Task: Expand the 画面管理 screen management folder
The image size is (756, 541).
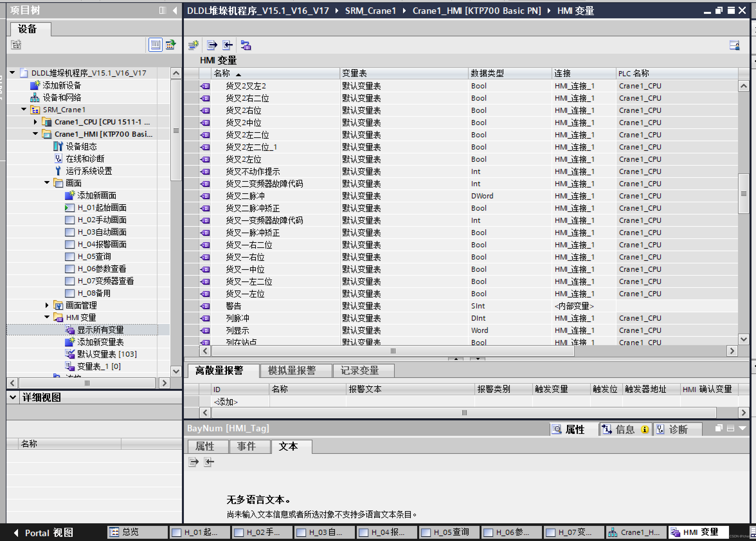Action: point(47,305)
